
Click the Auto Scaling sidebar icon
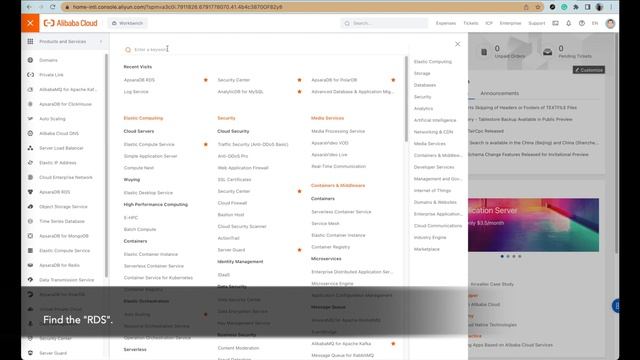30,119
